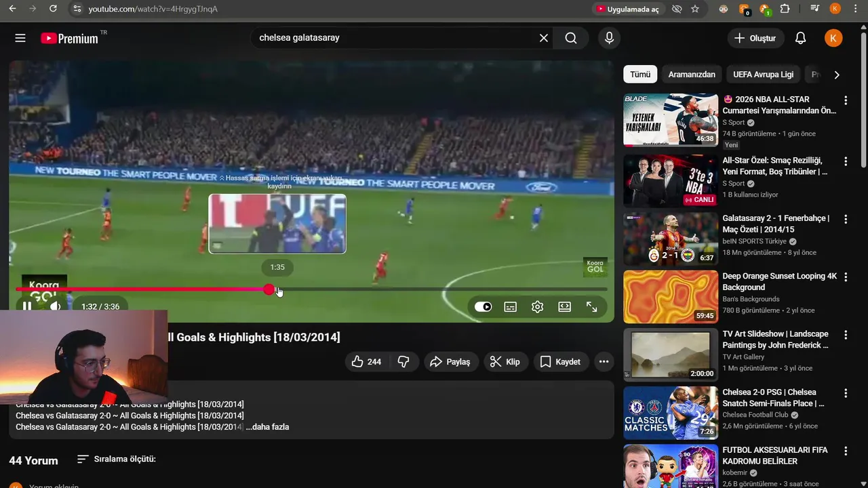Open the Sıralama ölçütü sort dropdown
The image size is (868, 488).
(x=117, y=459)
